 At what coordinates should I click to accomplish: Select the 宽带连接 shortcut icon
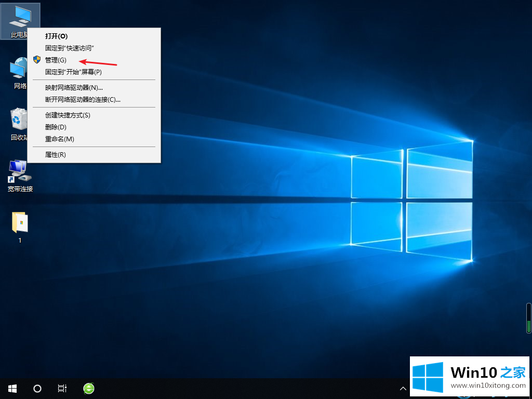point(20,176)
